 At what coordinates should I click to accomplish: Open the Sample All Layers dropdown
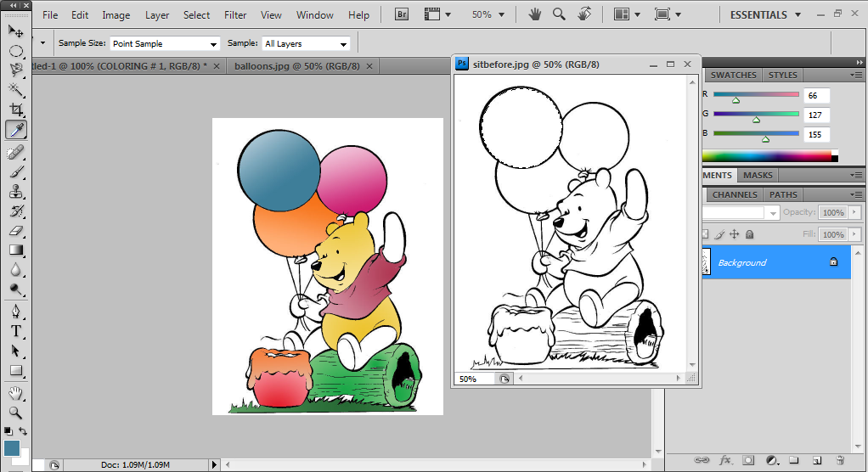306,43
